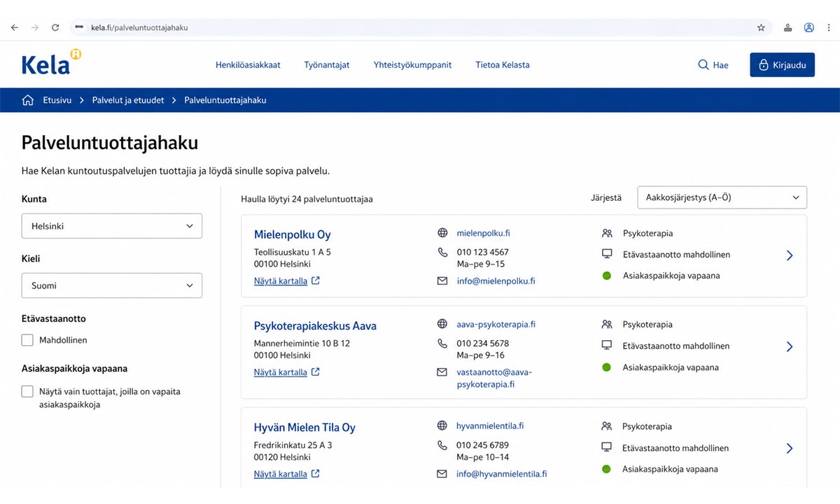Open Psykoterapiakeskus Aava provider title
The image size is (840, 504).
315,325
